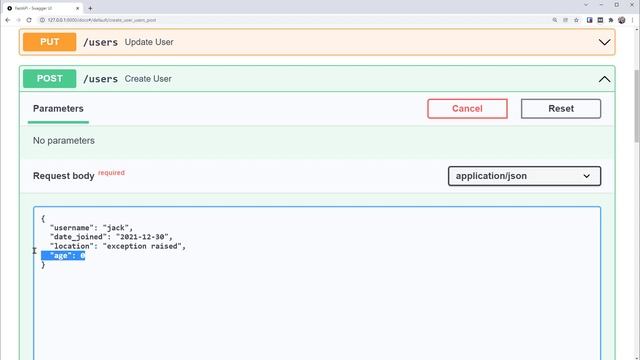This screenshot has width=640, height=360.
Task: Open the browser profile avatar
Action: click(x=622, y=20)
